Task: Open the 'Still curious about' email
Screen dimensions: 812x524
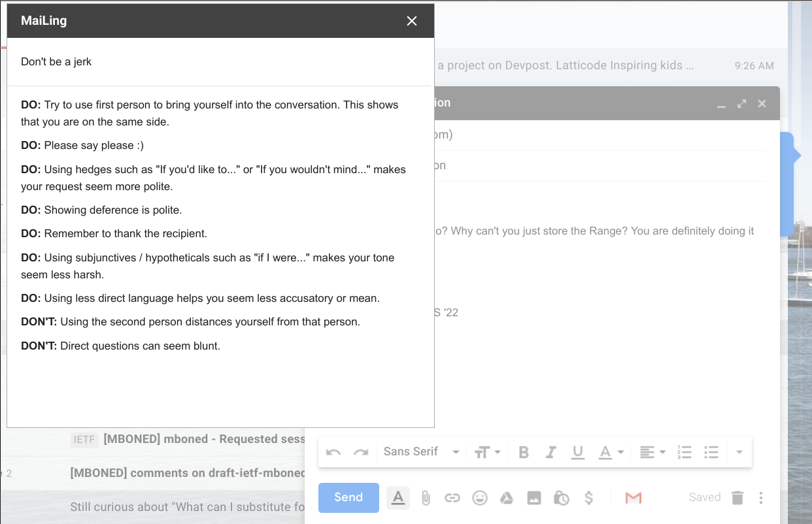Action: click(188, 506)
